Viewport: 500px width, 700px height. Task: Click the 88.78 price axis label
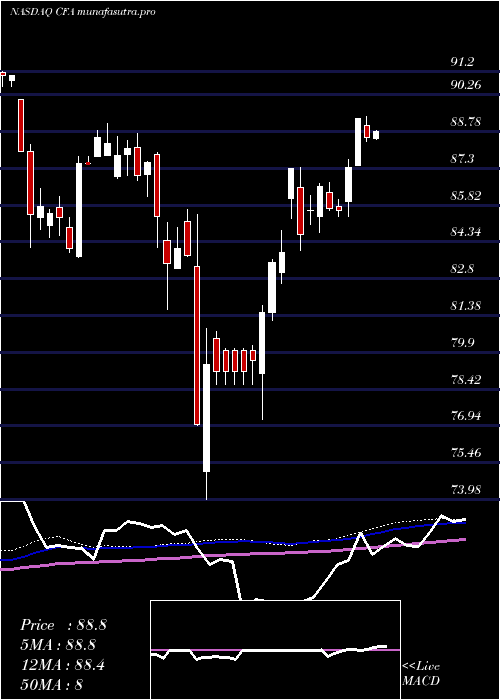(466, 121)
